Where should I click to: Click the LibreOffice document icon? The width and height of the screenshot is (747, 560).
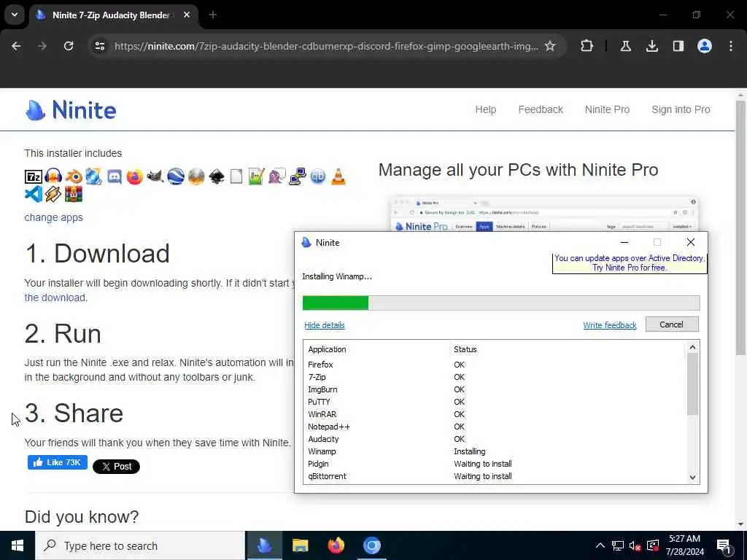(x=236, y=176)
